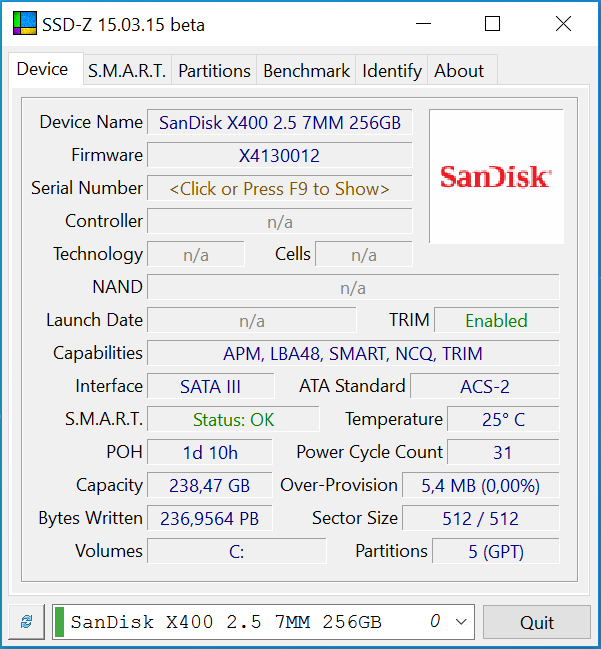Click the TRIM Enabled value
This screenshot has width=601, height=649.
tap(497, 320)
